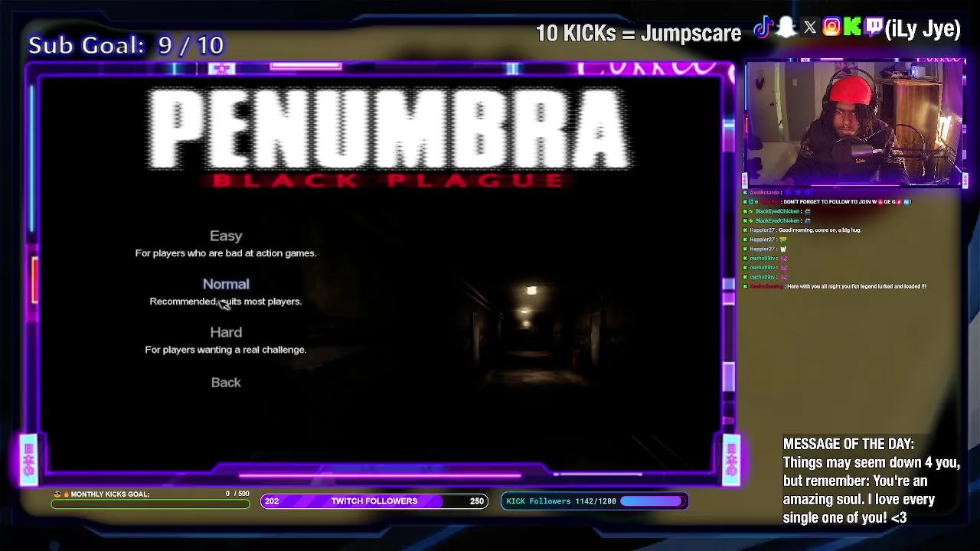The width and height of the screenshot is (980, 551).
Task: Click the "250" Twitch follower target
Action: 477,501
